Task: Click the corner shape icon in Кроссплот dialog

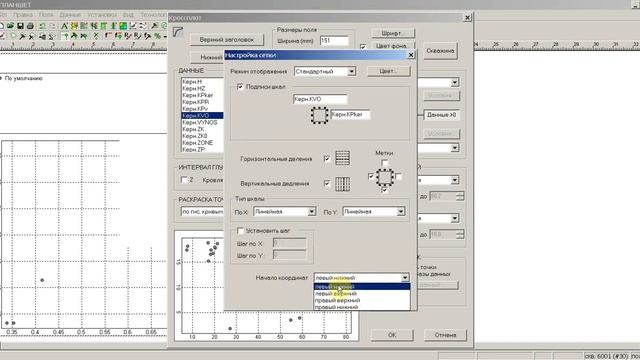Action: point(178,32)
